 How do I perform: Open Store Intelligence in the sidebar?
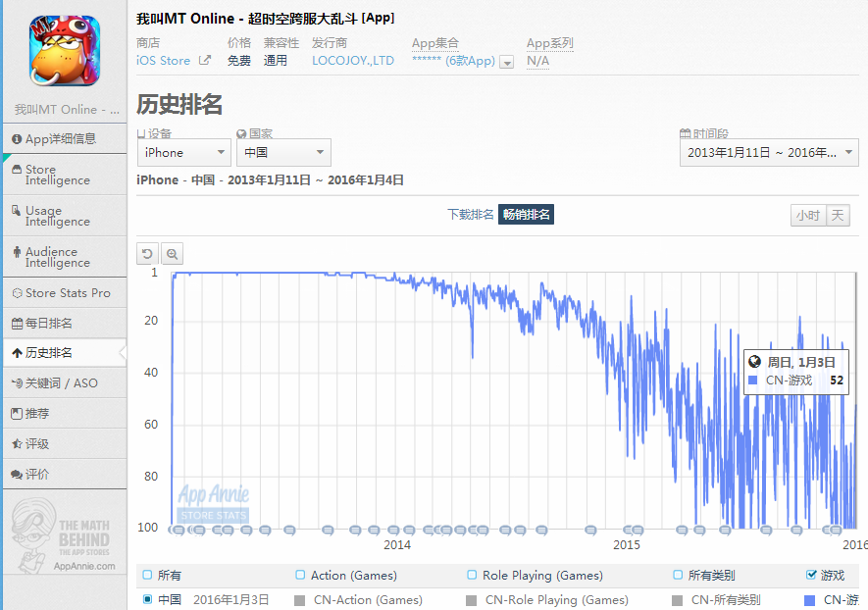pyautogui.click(x=65, y=175)
